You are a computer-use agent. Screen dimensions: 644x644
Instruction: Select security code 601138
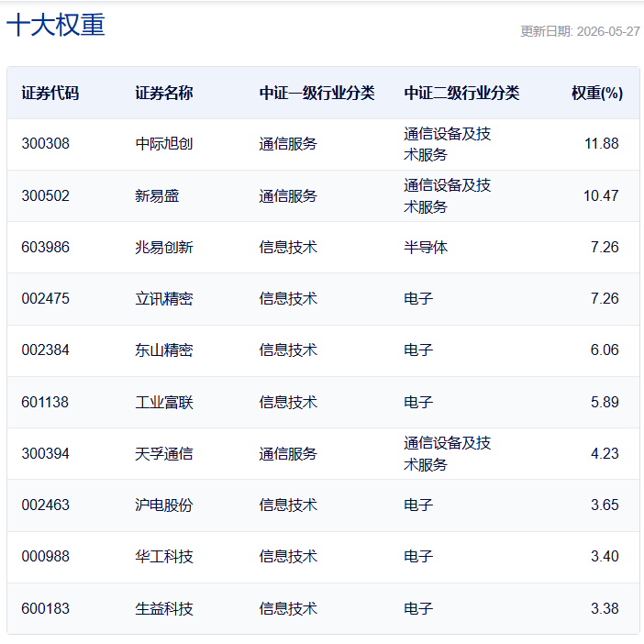(45, 402)
